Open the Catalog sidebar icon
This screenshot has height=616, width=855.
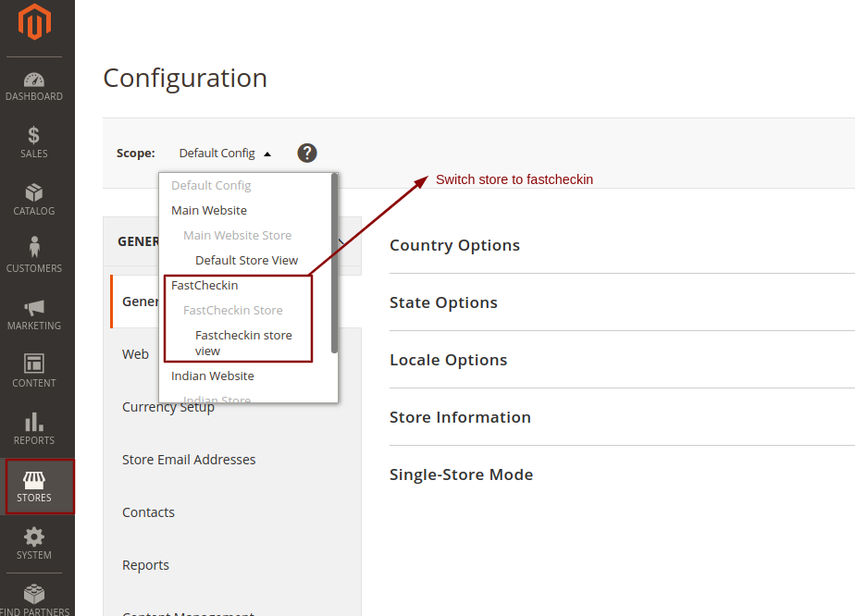pyautogui.click(x=34, y=194)
